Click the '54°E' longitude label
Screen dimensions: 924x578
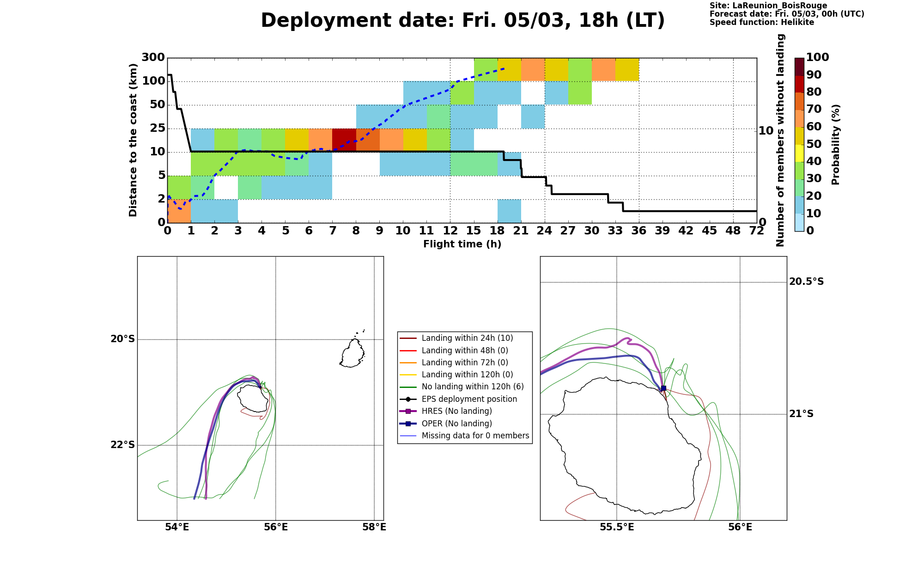click(177, 527)
